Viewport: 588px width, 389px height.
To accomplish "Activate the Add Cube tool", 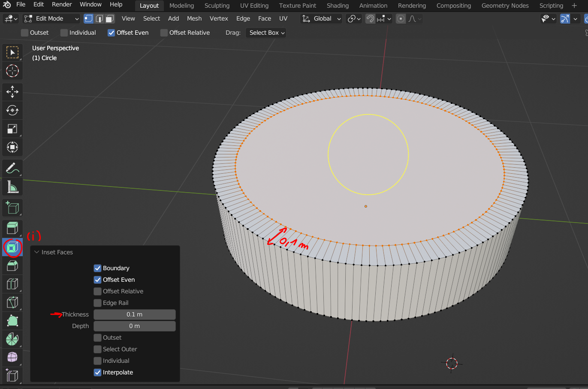I will point(12,208).
